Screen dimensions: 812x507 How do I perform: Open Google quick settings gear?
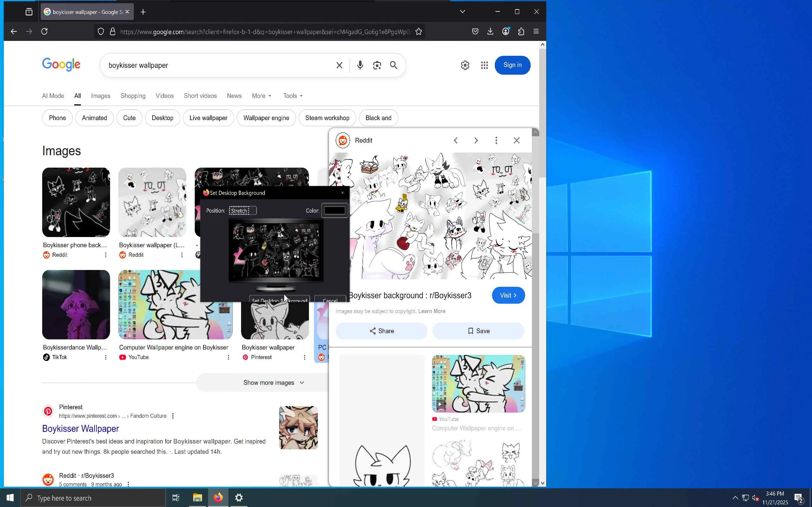[465, 65]
